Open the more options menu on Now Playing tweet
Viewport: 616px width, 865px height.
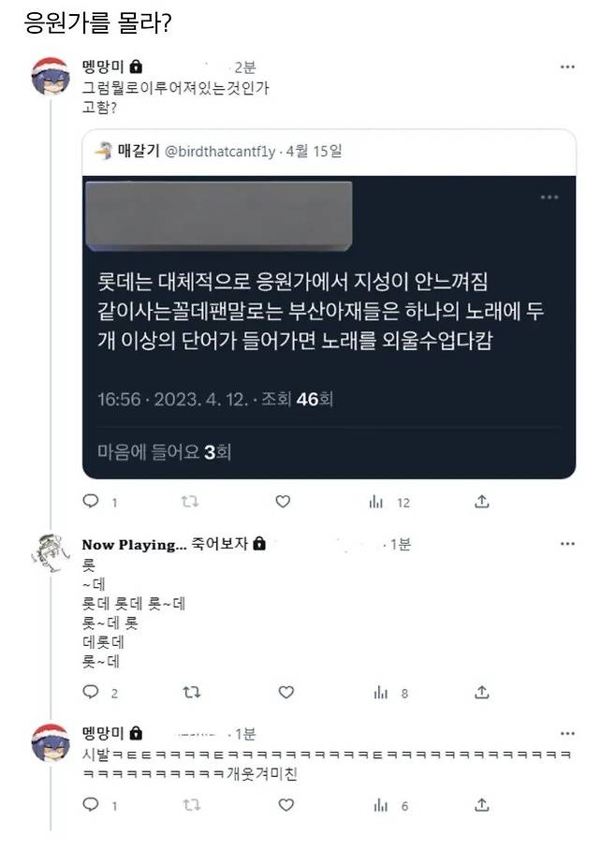click(567, 544)
